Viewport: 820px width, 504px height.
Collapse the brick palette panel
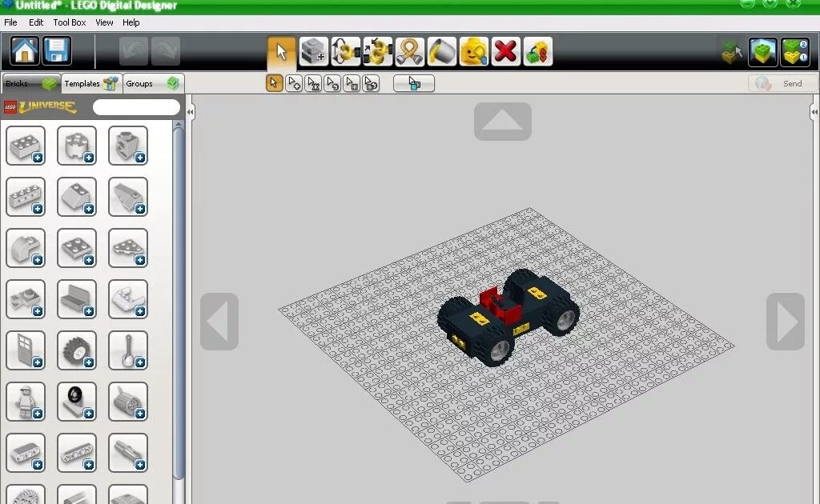coord(191,112)
